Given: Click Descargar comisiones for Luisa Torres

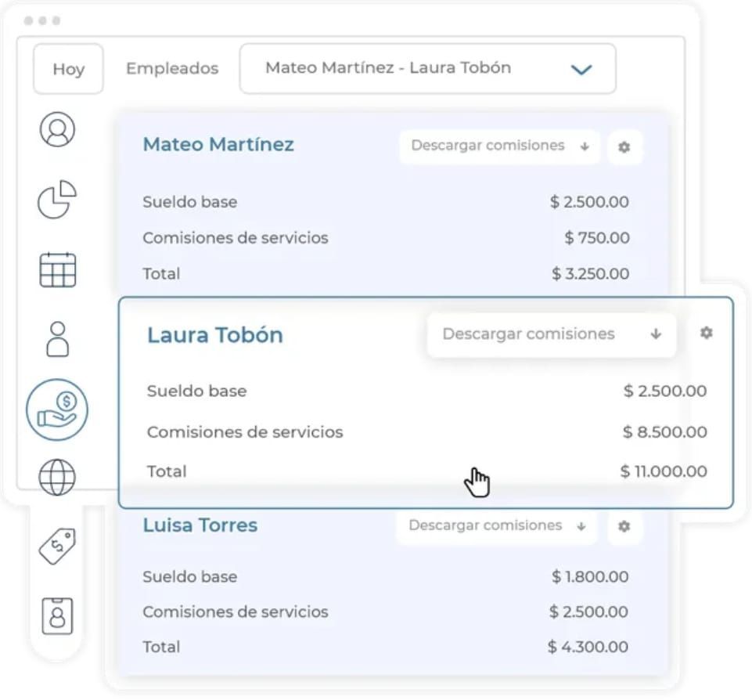Looking at the screenshot, I should click(497, 526).
